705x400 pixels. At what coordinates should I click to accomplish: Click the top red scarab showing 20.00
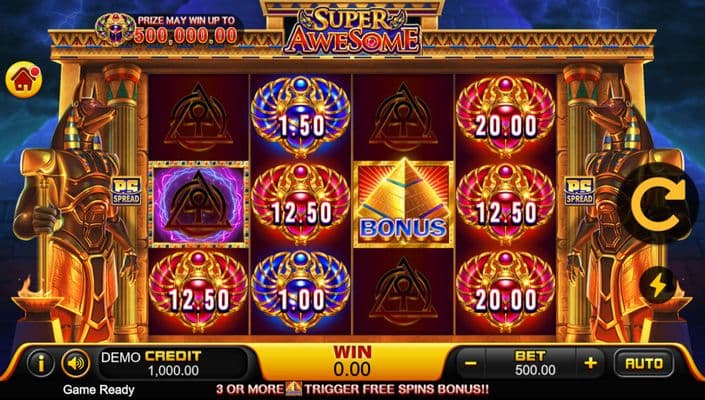pyautogui.click(x=505, y=116)
